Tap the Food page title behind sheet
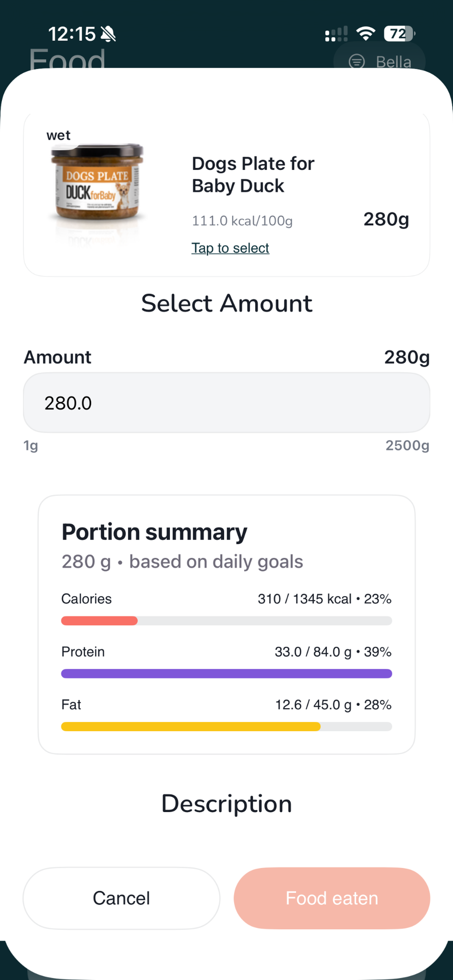The height and width of the screenshot is (980, 453). tap(67, 59)
